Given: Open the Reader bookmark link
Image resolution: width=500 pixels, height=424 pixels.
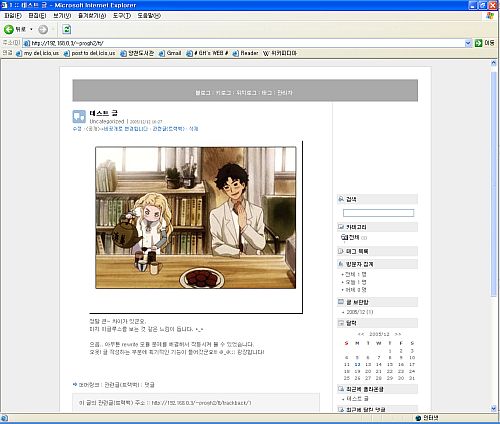Looking at the screenshot, I should (x=246, y=53).
